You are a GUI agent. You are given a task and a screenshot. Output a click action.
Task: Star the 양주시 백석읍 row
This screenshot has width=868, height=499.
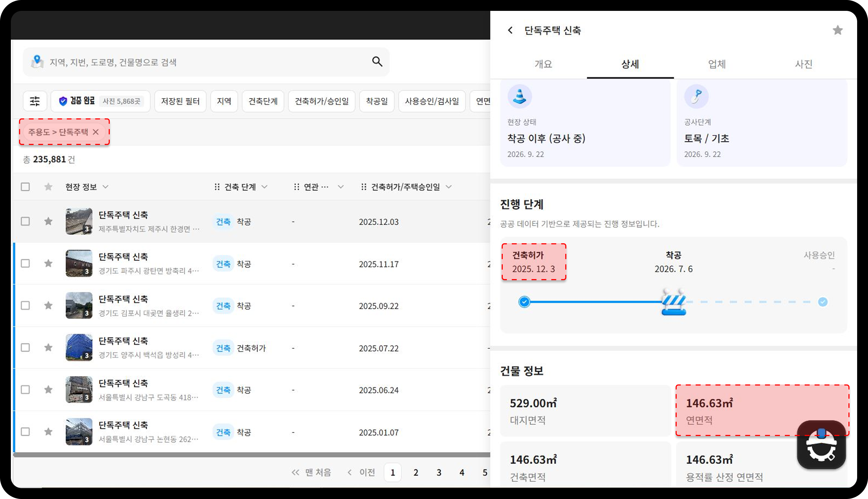point(48,348)
